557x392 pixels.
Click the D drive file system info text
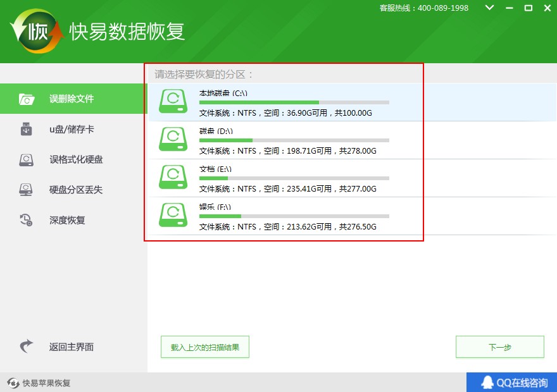click(x=287, y=151)
